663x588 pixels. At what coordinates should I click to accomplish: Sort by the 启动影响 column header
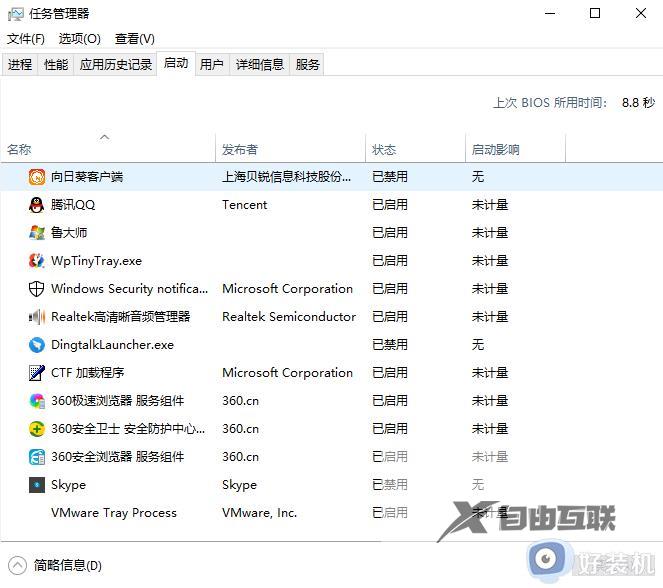[x=515, y=148]
